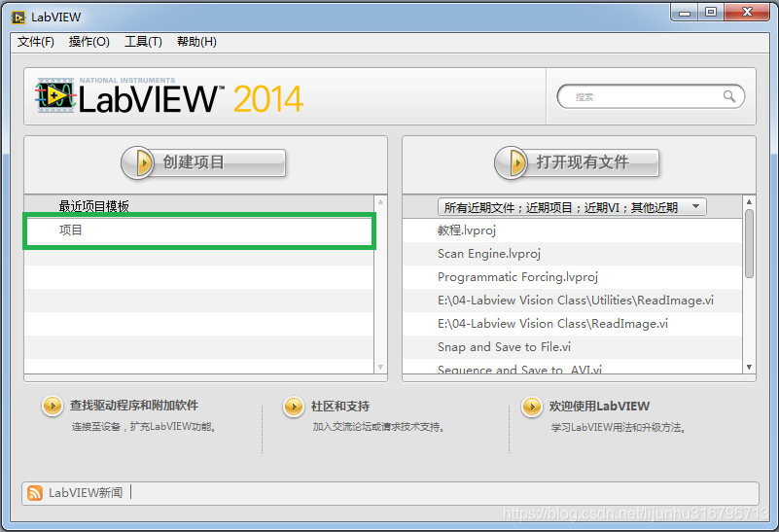Select the 项目 template row

point(199,231)
